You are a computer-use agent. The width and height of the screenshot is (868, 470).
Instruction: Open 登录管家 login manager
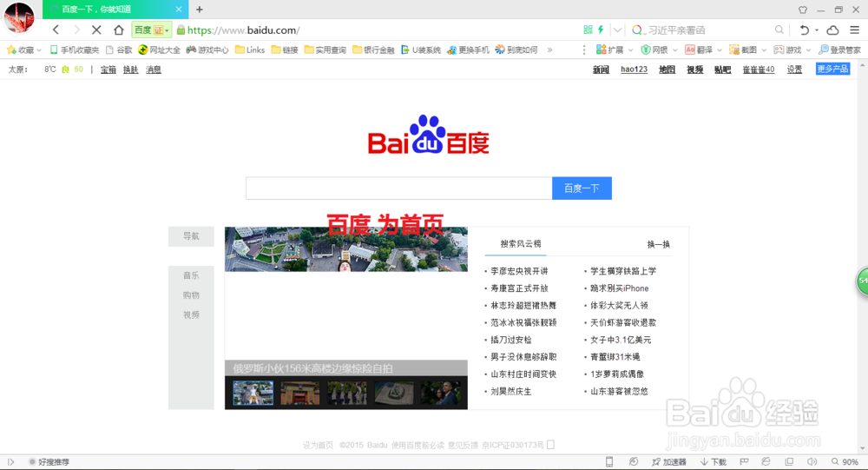pos(839,50)
